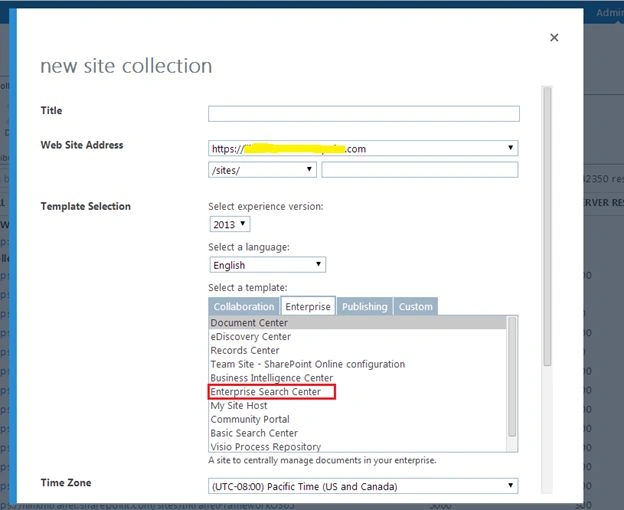Select the Document Center template

coord(357,323)
